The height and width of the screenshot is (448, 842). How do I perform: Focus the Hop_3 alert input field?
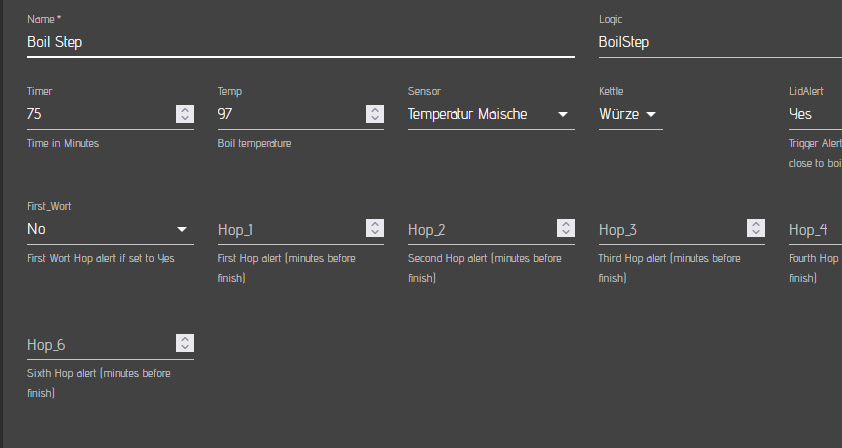pyautogui.click(x=672, y=230)
